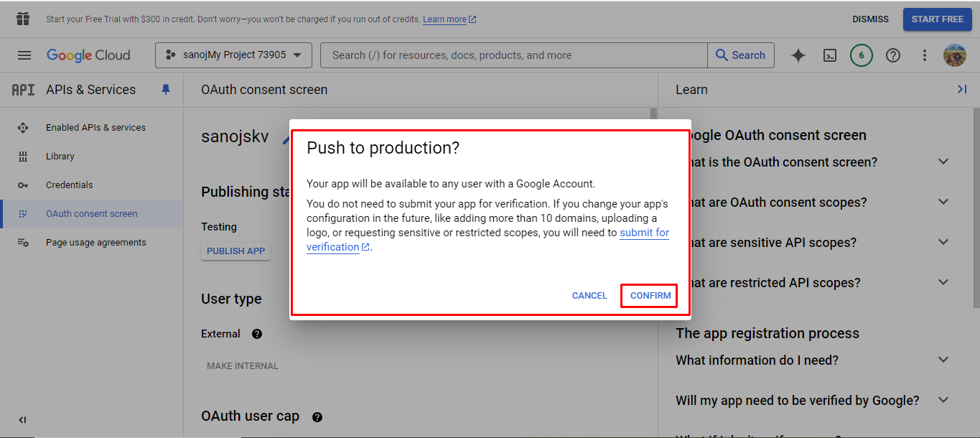Screen dimensions: 980x438
Task: Collapse the left sidebar with arrow icon
Action: [22, 420]
